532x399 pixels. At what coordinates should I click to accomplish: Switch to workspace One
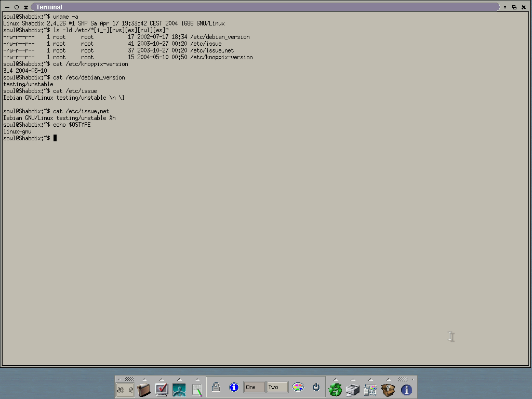point(254,387)
